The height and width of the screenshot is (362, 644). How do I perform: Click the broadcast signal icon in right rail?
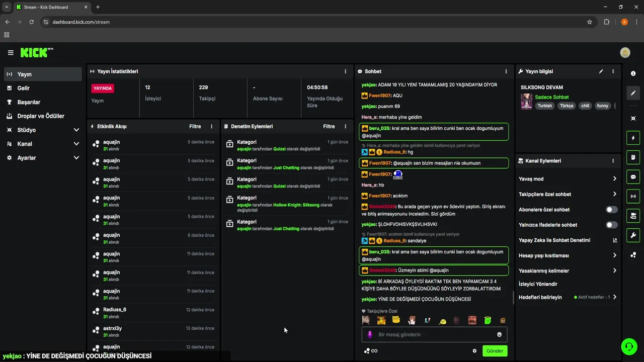pos(633,196)
